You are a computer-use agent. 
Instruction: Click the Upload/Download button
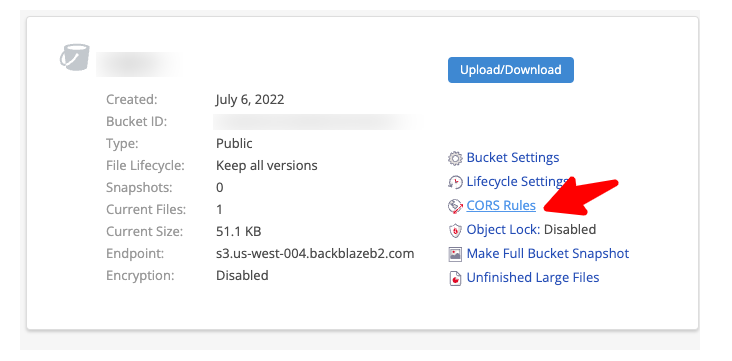pos(511,70)
